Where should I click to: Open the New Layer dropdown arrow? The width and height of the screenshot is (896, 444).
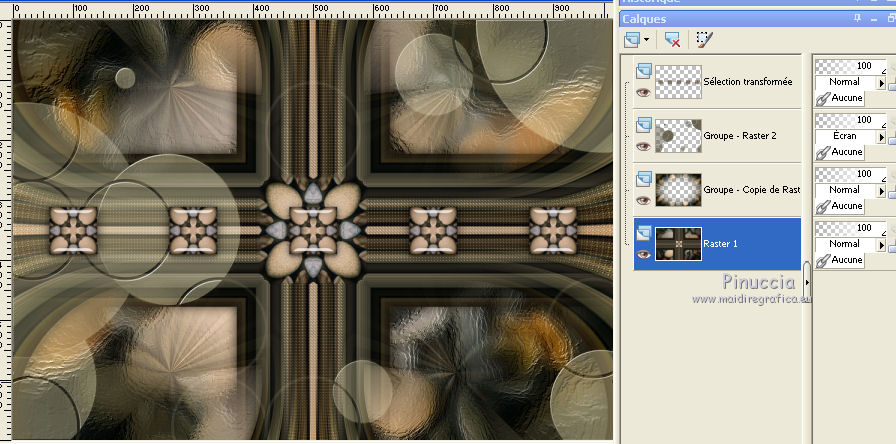pyautogui.click(x=646, y=40)
